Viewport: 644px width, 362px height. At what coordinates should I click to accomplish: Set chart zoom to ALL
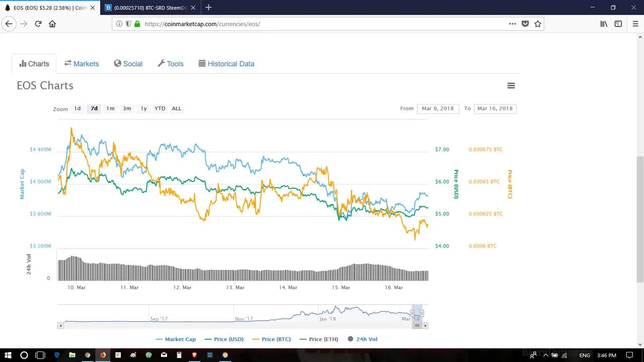pos(177,109)
